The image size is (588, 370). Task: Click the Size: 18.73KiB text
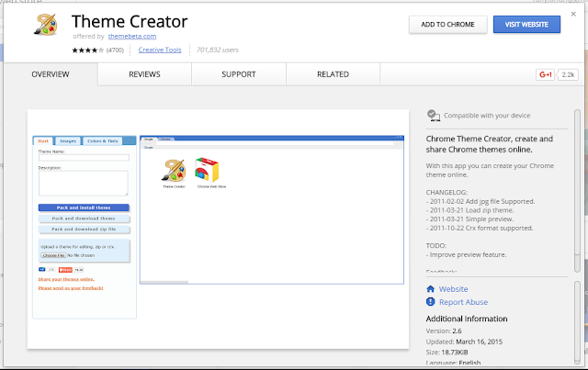[447, 353]
